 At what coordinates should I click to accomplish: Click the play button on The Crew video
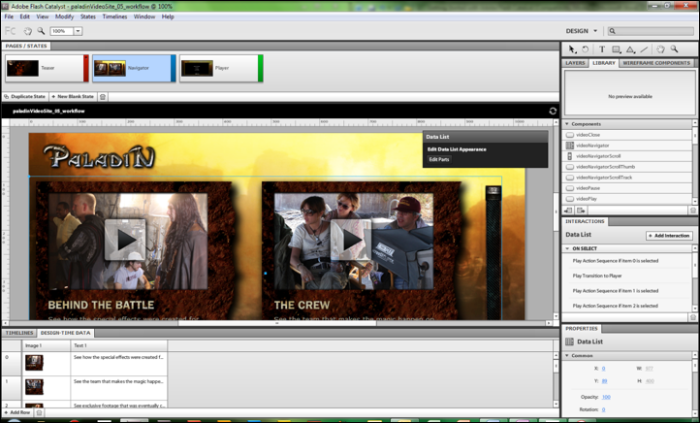point(351,240)
